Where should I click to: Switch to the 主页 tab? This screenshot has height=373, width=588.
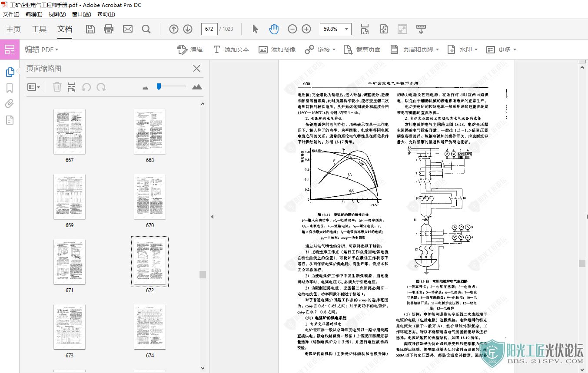click(x=13, y=29)
